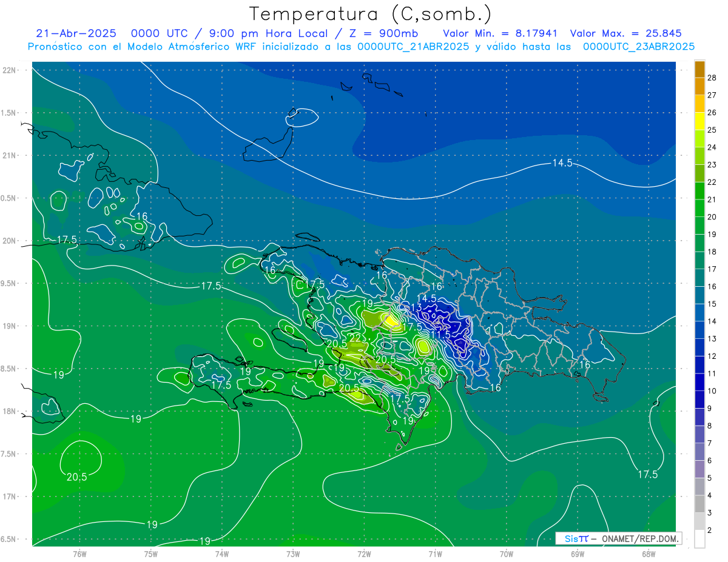
Task: Click the color scale's '24' label
Action: tap(712, 147)
